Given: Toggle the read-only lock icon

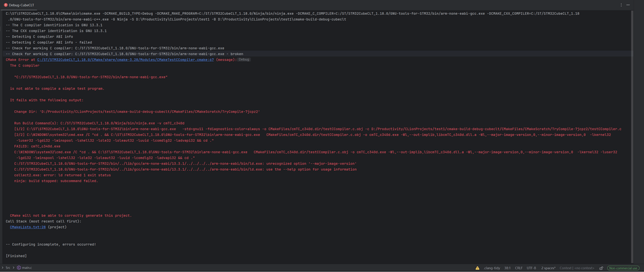Looking at the screenshot, I should pyautogui.click(x=601, y=267).
